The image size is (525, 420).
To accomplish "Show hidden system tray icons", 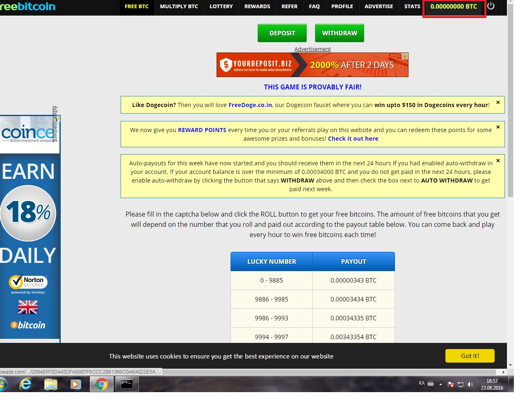I will click(x=441, y=384).
